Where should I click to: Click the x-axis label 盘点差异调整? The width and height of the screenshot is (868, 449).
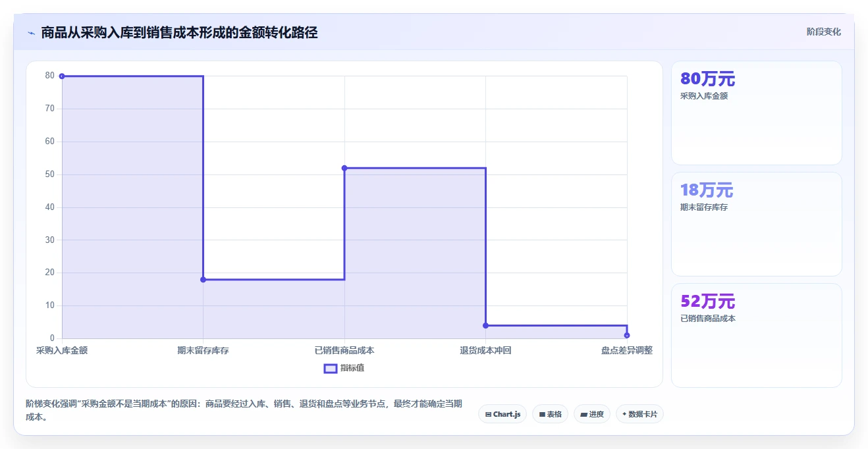click(x=627, y=350)
